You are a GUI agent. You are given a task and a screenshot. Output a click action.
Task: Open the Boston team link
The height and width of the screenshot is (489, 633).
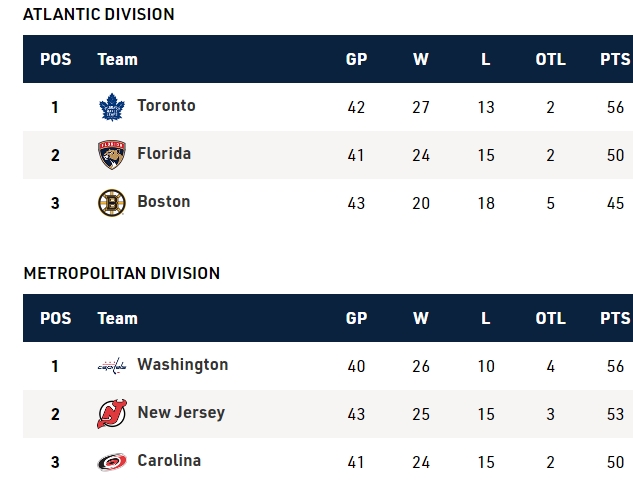[163, 202]
